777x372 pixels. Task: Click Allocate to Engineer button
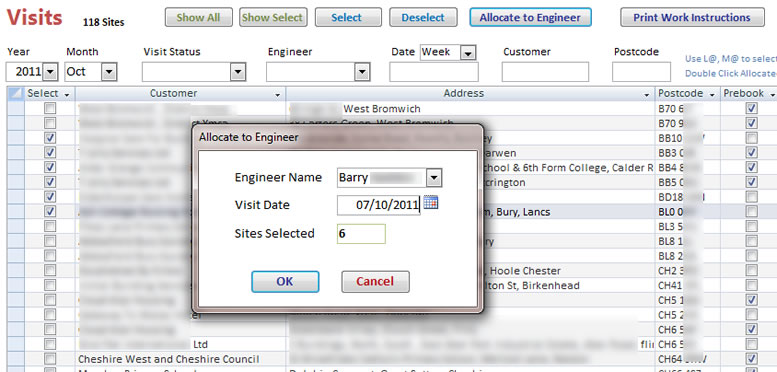pos(530,17)
